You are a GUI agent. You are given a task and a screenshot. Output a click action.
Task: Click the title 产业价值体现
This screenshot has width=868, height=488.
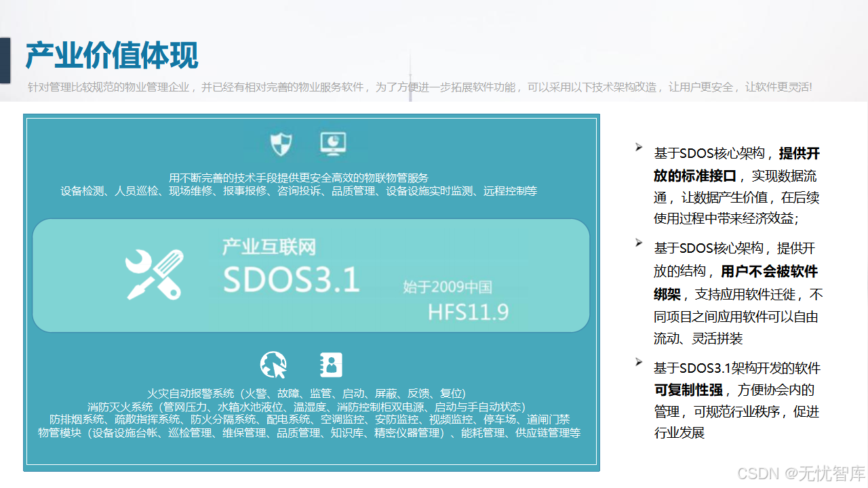click(112, 55)
